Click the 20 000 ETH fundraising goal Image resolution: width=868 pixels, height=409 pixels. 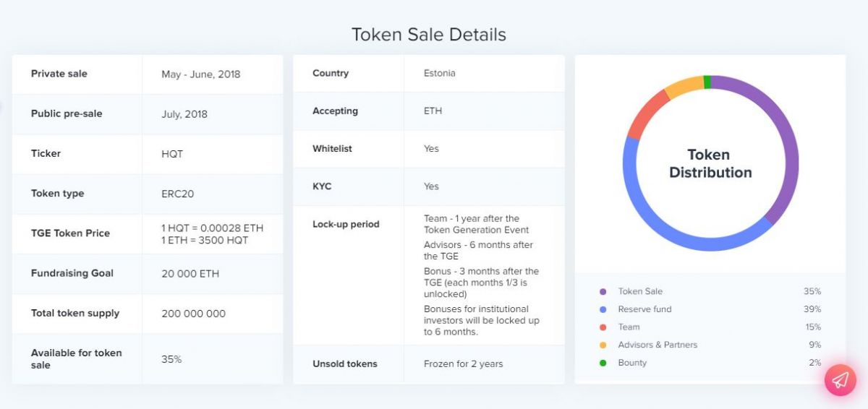click(x=190, y=274)
